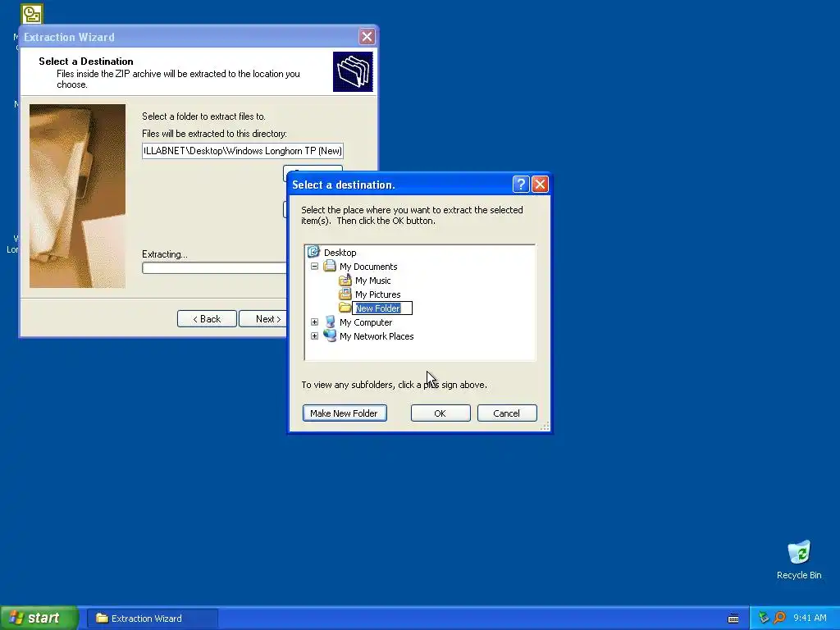Click the My Documents folder icon
The width and height of the screenshot is (840, 630).
330,267
